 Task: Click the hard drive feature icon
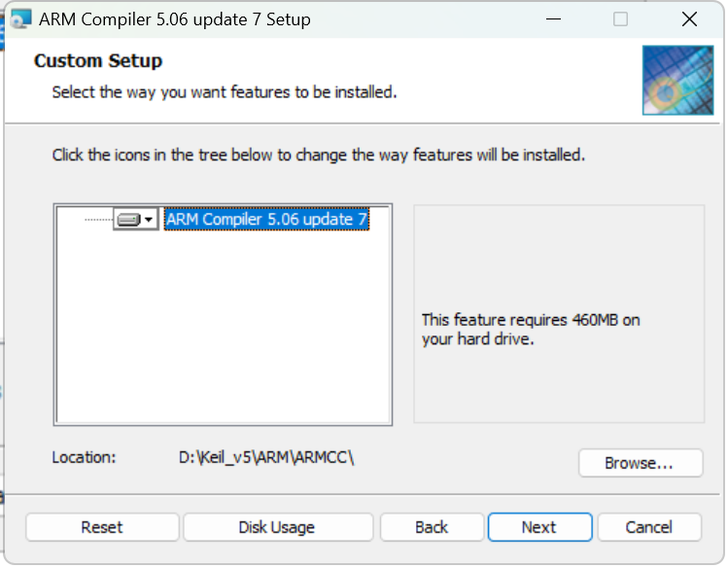click(128, 219)
